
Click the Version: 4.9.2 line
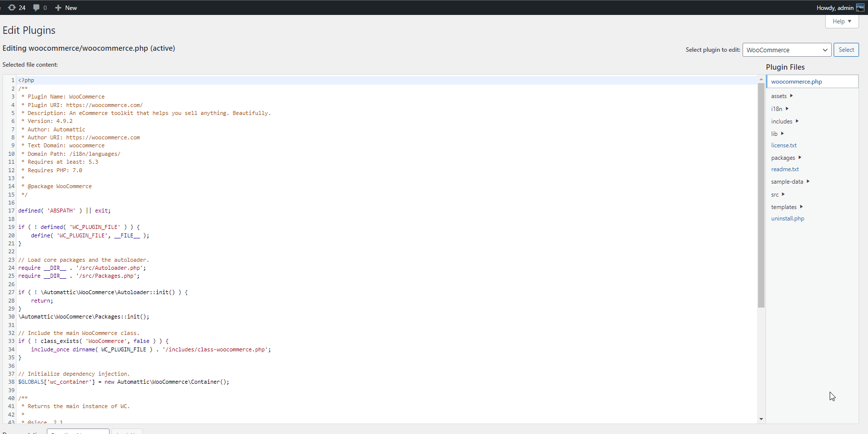(x=47, y=121)
